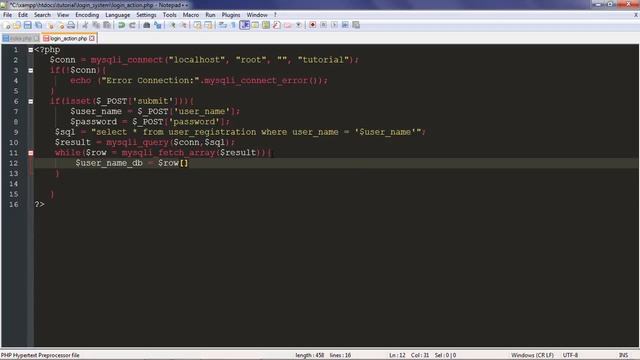The height and width of the screenshot is (360, 640).
Task: Click line number 9 in the margin
Action: 16,132
